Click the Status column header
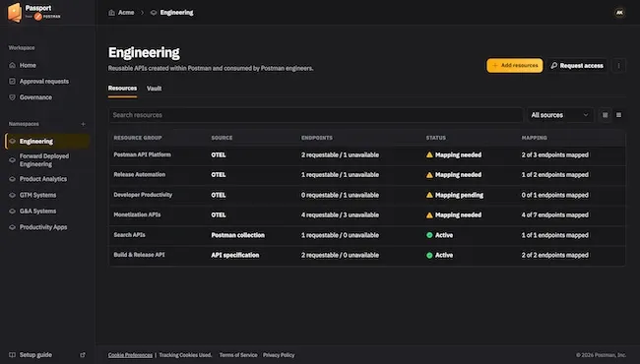Viewport: 640px width, 364px height. coord(436,138)
